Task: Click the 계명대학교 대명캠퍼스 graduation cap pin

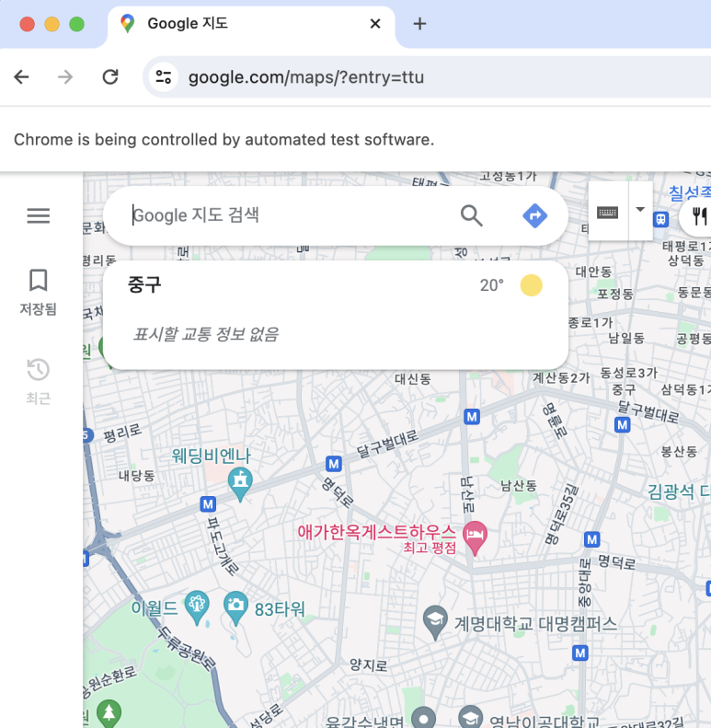Action: click(x=435, y=621)
